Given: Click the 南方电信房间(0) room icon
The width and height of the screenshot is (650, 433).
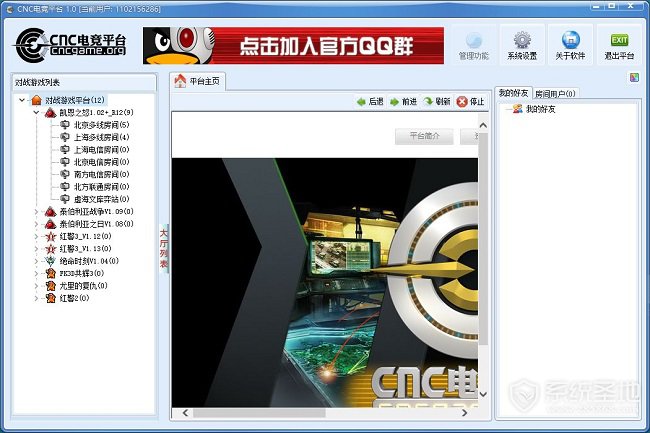Looking at the screenshot, I should click(65, 174).
